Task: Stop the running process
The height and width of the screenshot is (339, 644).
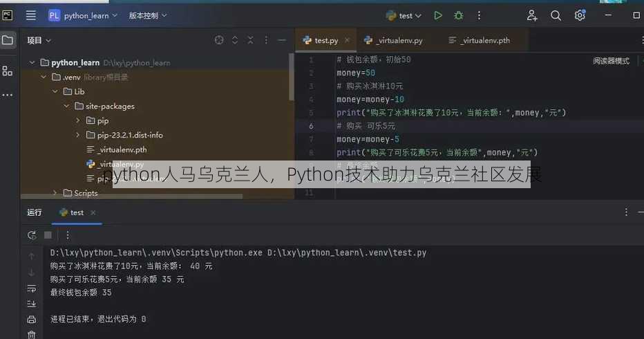Action: click(48, 235)
